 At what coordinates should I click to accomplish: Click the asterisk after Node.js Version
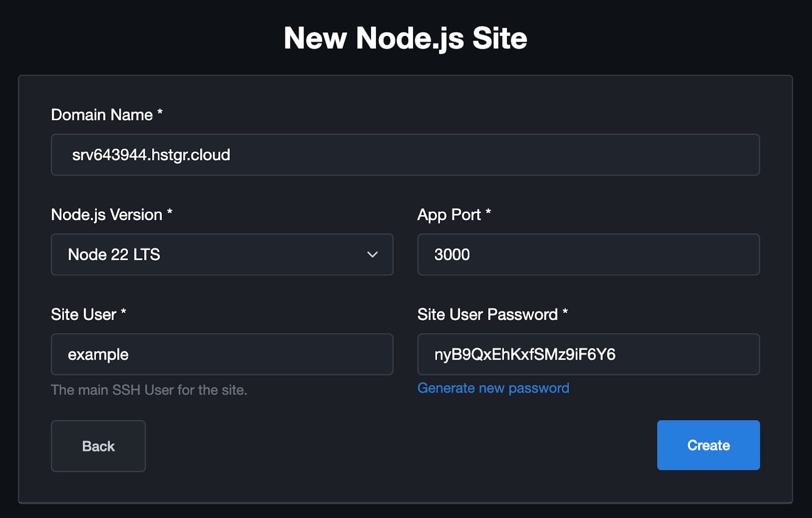click(170, 213)
